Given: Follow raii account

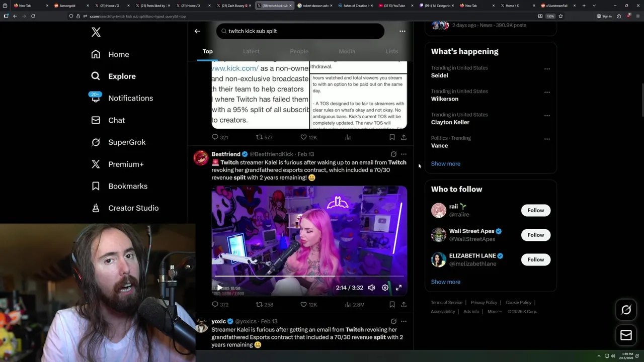Looking at the screenshot, I should coord(535,210).
